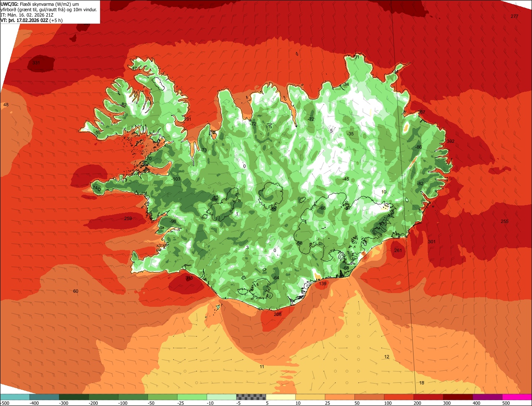Click the purple 400 to 500 legend swatch
This screenshot has height=406, width=532.
tap(487, 397)
